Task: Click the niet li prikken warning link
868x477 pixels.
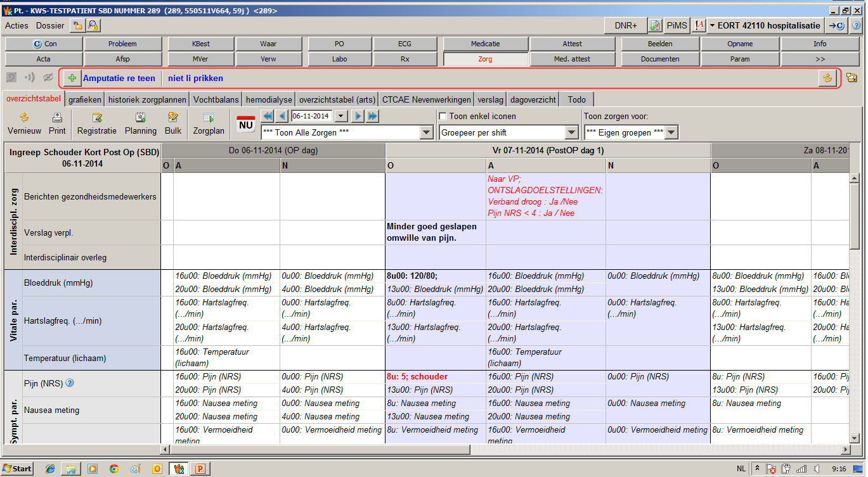Action: tap(195, 79)
